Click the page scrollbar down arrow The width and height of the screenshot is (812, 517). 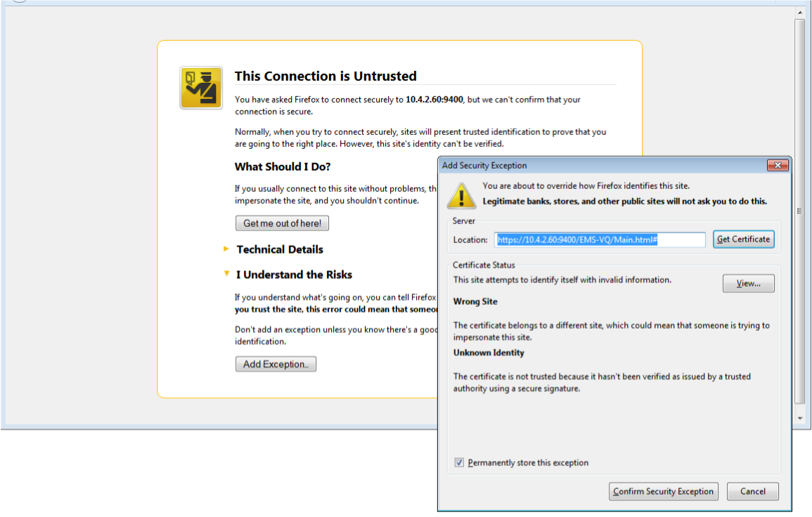pos(800,419)
